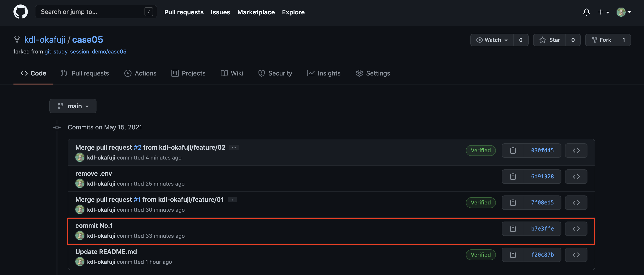Click the GitHub logo icon
This screenshot has height=275, width=644.
(20, 11)
